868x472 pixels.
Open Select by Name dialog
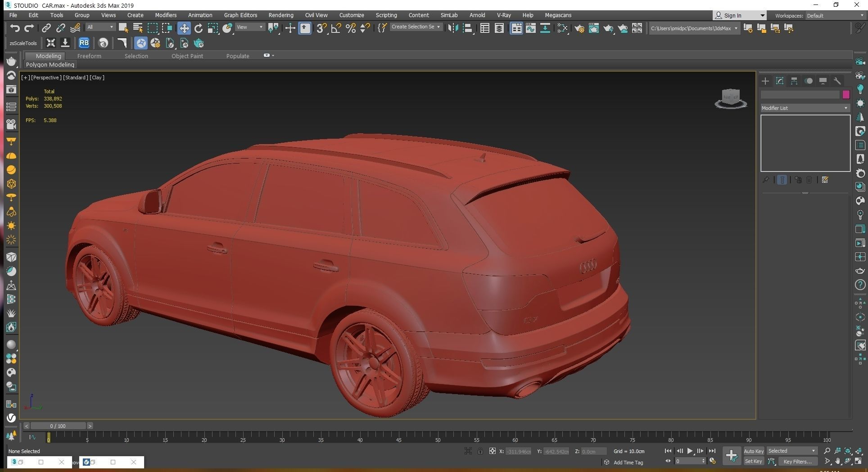point(138,28)
